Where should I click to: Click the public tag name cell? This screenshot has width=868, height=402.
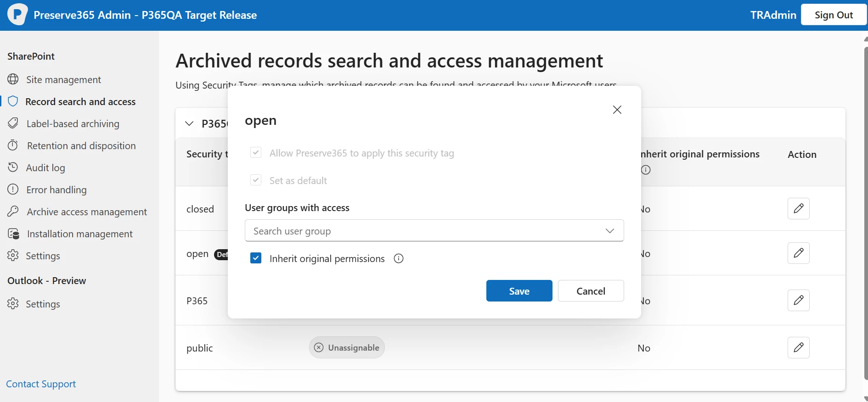[x=200, y=348]
